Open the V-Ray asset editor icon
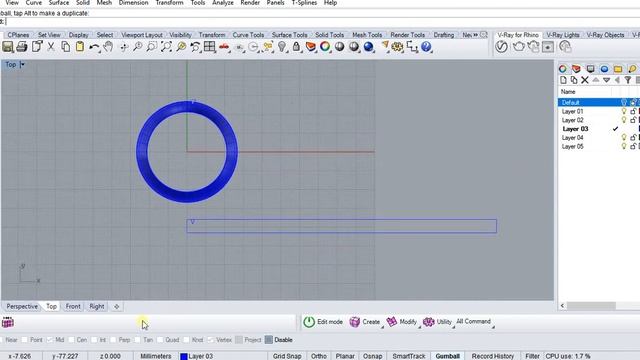Screen dimensions: 640x360 coord(502,47)
